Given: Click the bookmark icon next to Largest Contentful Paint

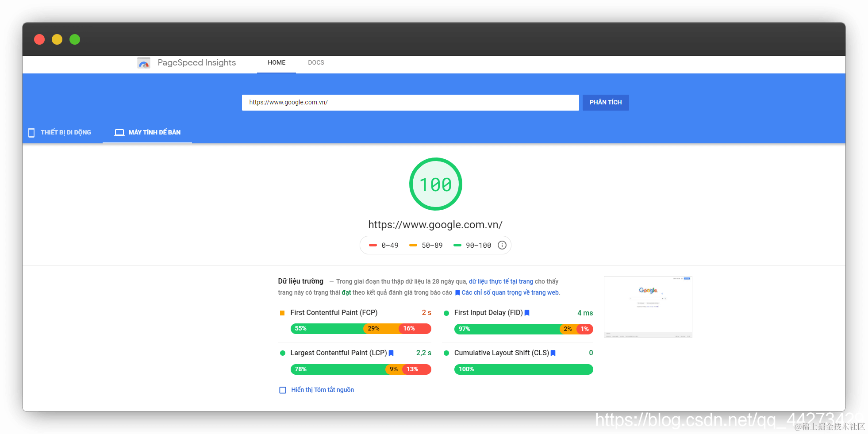Looking at the screenshot, I should pos(391,353).
